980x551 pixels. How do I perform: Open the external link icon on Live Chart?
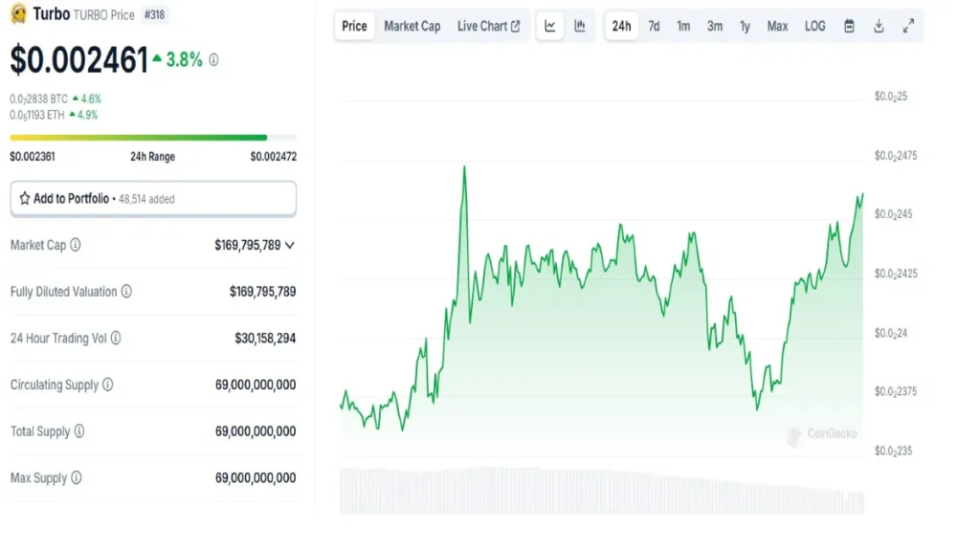click(x=516, y=26)
